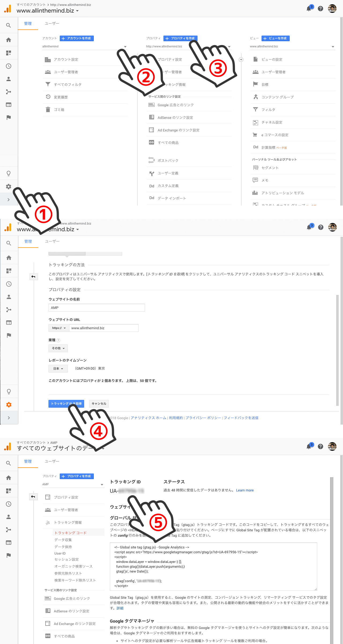Click the 変更履歴 history clock icon
Image resolution: width=343 pixels, height=644 pixels.
click(48, 97)
